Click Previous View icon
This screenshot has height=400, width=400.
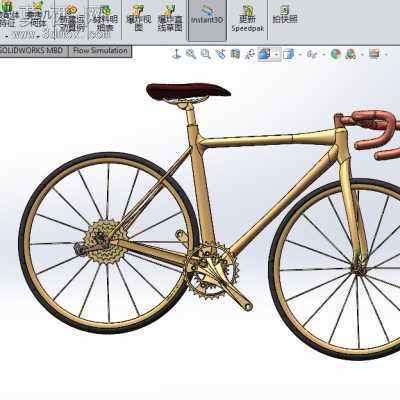point(220,54)
